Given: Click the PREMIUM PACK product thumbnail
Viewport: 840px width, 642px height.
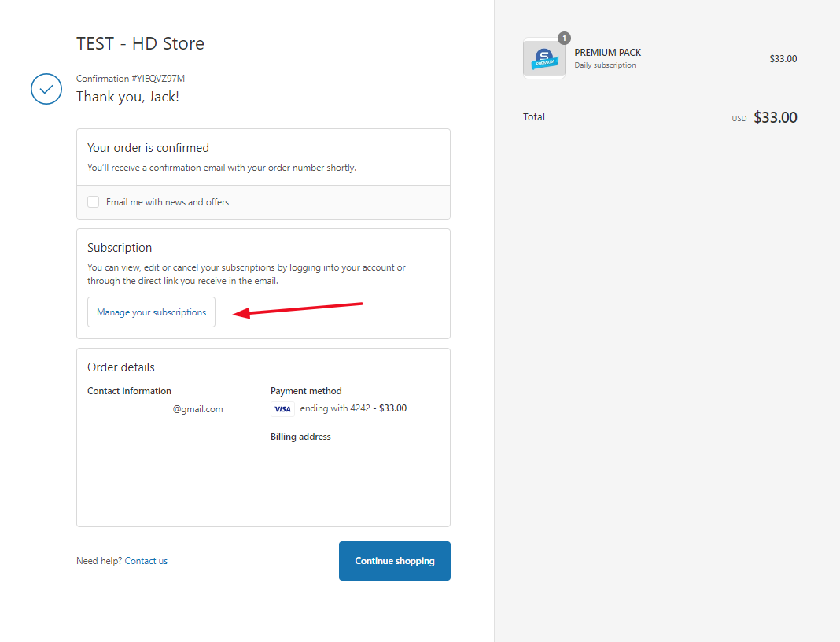Looking at the screenshot, I should pyautogui.click(x=543, y=59).
